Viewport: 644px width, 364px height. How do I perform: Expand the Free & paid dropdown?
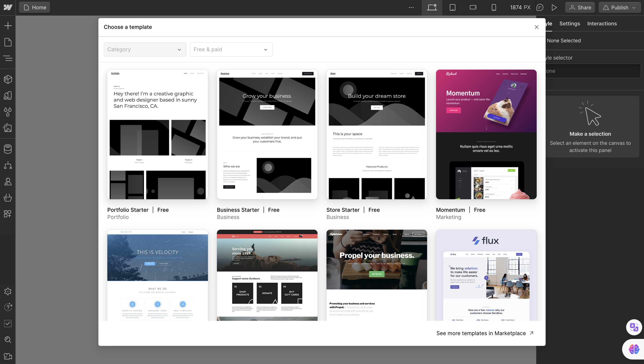pos(231,49)
